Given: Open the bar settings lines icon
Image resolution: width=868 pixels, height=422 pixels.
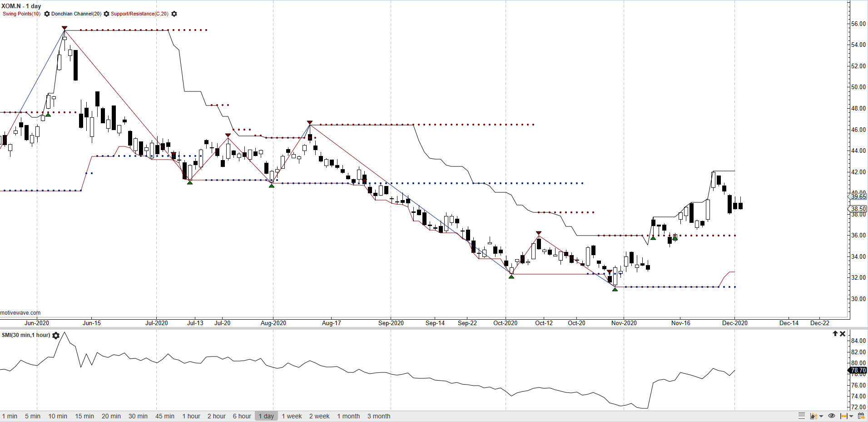Looking at the screenshot, I should pyautogui.click(x=802, y=416).
